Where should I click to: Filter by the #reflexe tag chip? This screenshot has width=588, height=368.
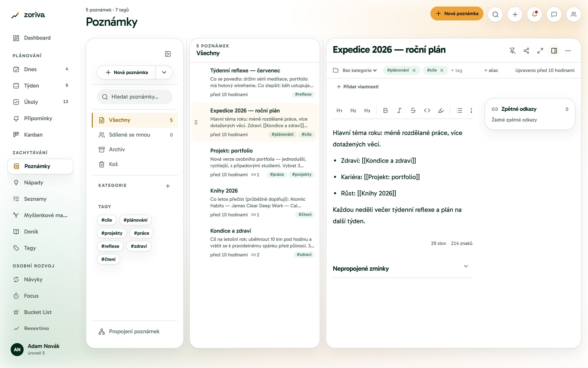coord(110,246)
